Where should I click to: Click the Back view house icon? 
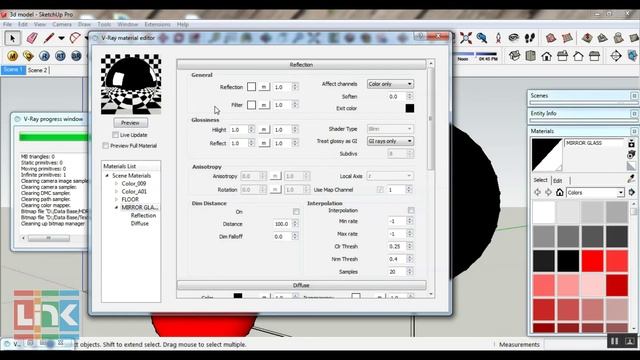pos(578,56)
